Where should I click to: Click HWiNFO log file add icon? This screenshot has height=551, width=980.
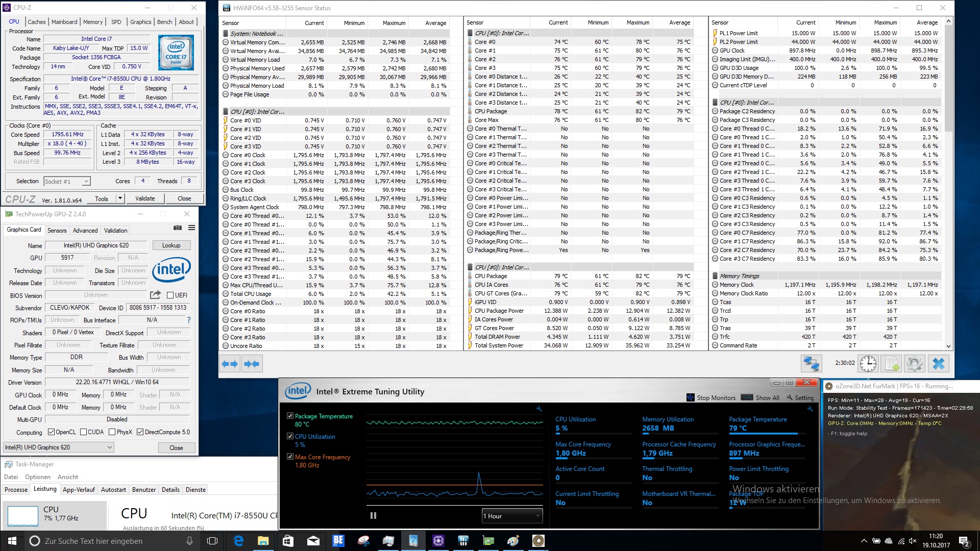coord(891,363)
